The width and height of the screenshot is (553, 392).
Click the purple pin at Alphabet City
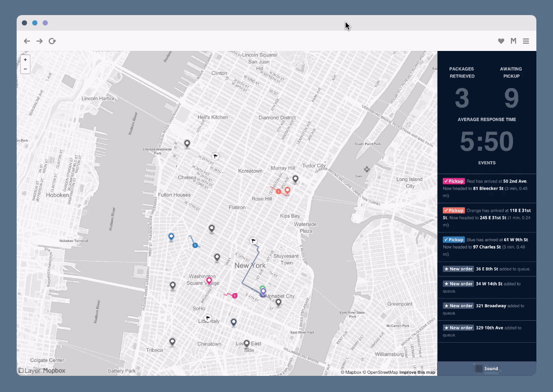click(x=263, y=292)
